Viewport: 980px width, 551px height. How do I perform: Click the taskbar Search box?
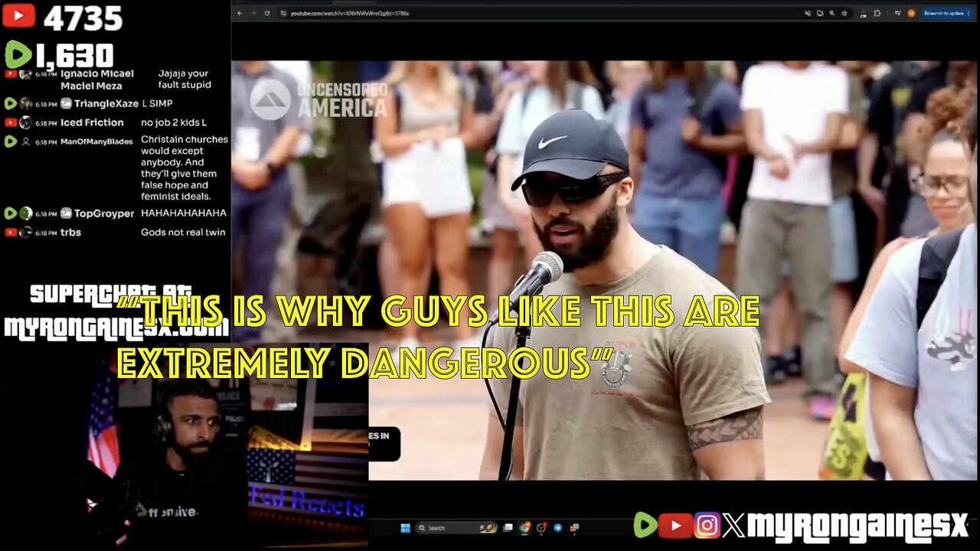[x=456, y=528]
